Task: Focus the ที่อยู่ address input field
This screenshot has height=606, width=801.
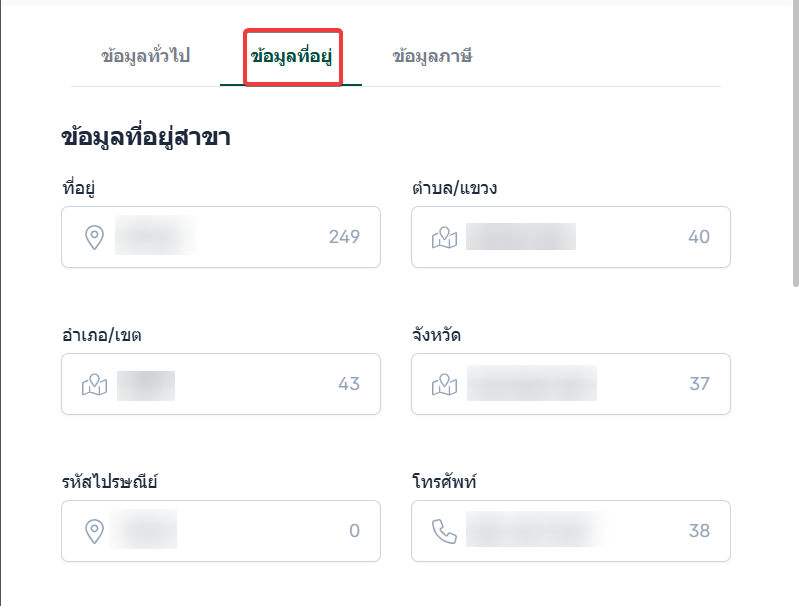Action: tap(250, 237)
